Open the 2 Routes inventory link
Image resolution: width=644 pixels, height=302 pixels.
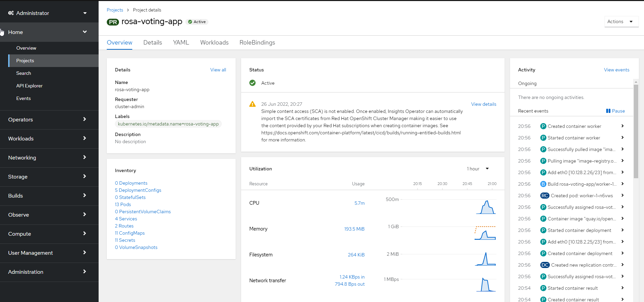click(124, 226)
